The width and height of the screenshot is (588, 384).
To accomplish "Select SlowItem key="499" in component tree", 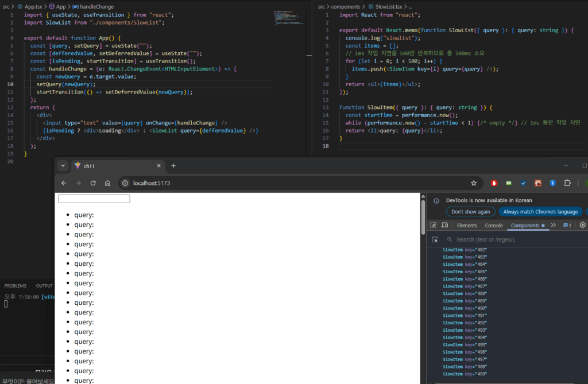I will coord(465,374).
